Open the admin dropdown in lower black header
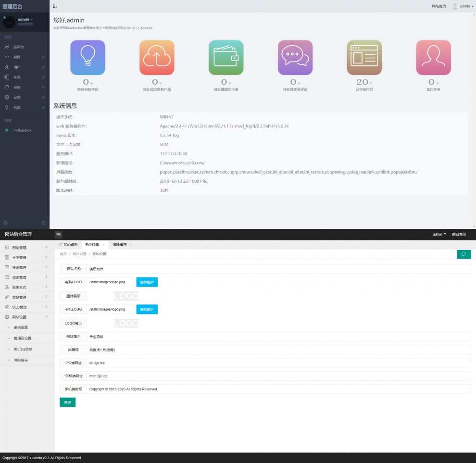 439,234
